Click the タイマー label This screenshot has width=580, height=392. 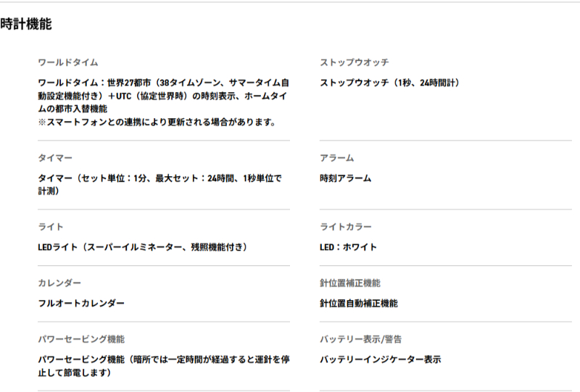point(55,158)
